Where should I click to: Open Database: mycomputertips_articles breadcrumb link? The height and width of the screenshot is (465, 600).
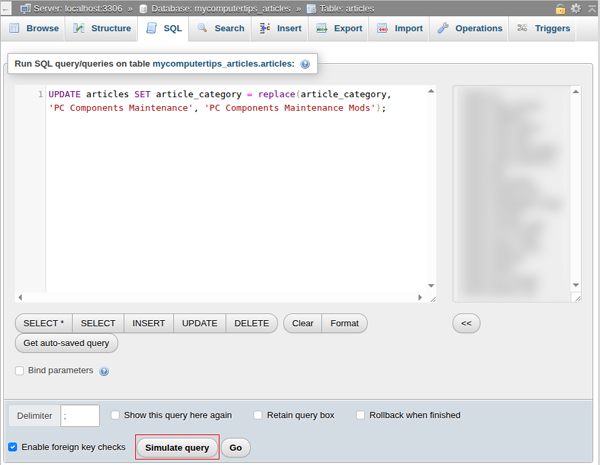(x=221, y=8)
